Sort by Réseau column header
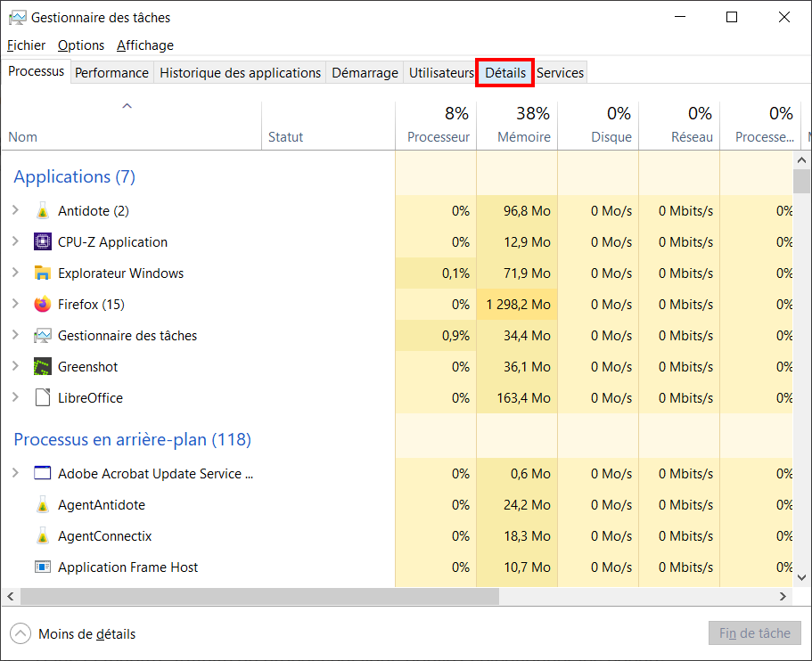 click(x=679, y=126)
